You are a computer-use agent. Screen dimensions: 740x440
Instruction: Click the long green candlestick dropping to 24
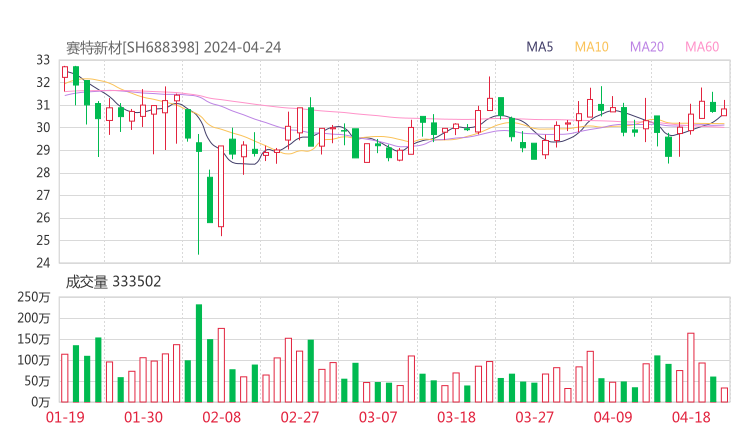point(199,198)
